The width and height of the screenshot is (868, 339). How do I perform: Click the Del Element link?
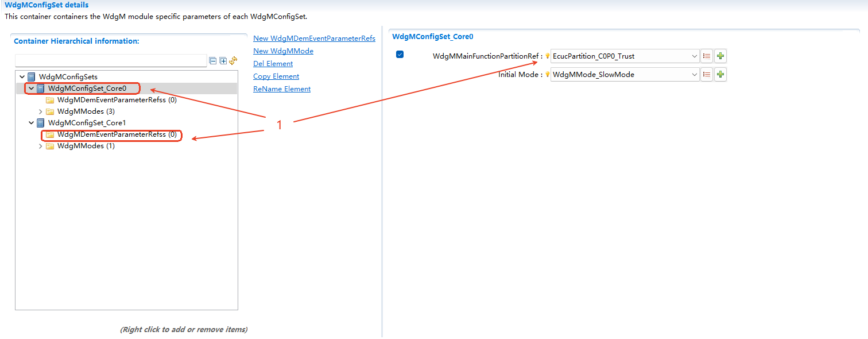coord(273,64)
